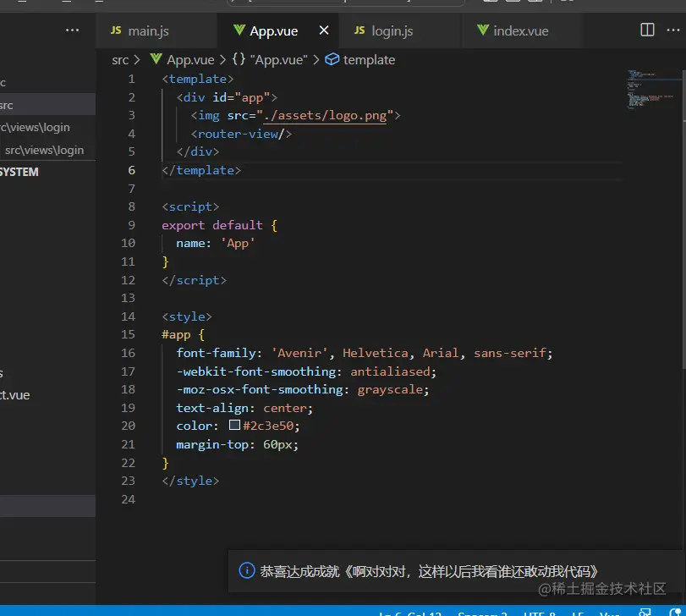The width and height of the screenshot is (686, 616).
Task: Select the file ending in ct.vue in the sidebar
Action: pyautogui.click(x=15, y=395)
